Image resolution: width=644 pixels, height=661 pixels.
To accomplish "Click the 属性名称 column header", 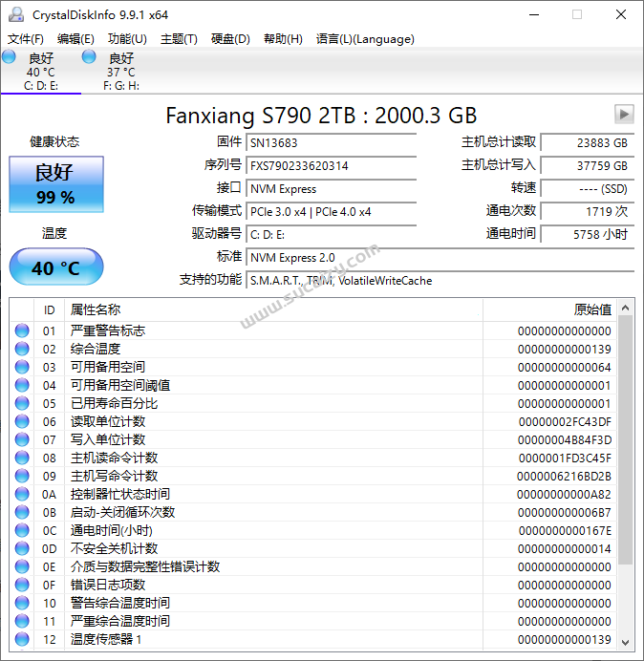I will 273,309.
